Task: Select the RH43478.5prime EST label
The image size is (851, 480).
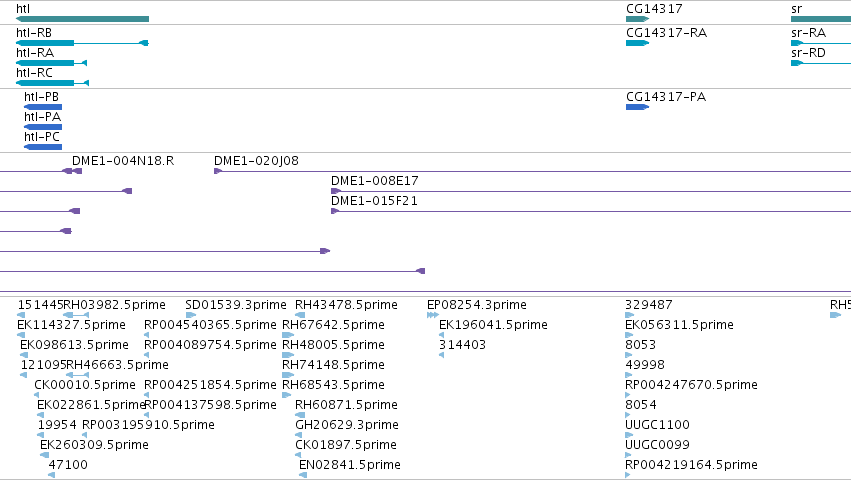Action: click(346, 305)
